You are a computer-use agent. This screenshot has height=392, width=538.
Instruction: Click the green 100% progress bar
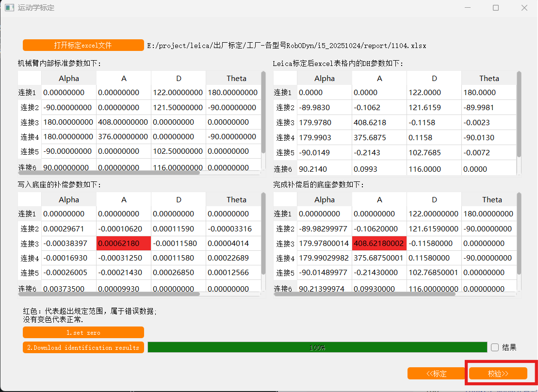(x=317, y=347)
